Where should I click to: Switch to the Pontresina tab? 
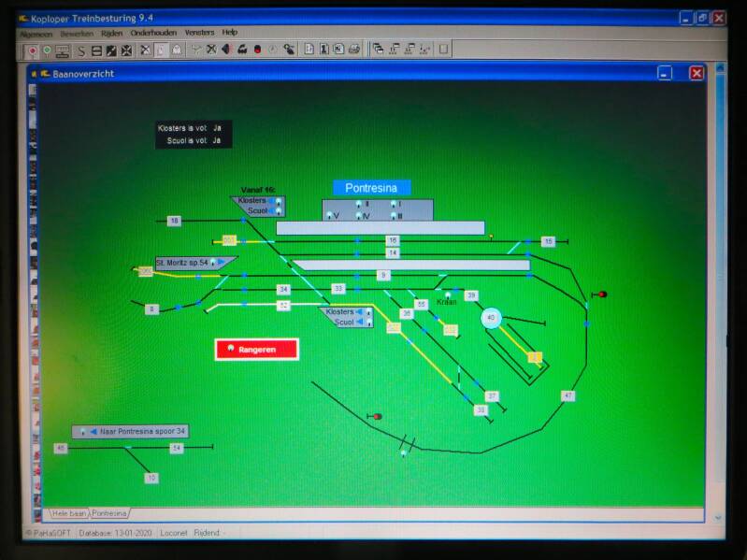(109, 513)
